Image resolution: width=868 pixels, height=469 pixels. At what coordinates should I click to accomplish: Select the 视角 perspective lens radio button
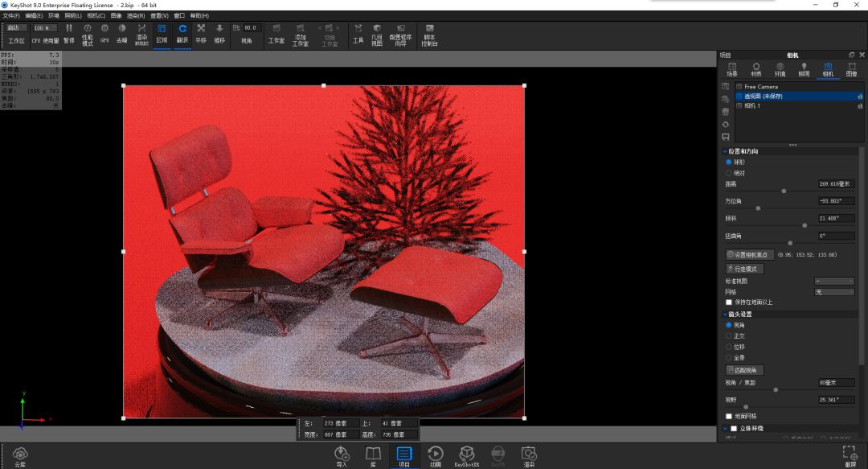click(728, 325)
